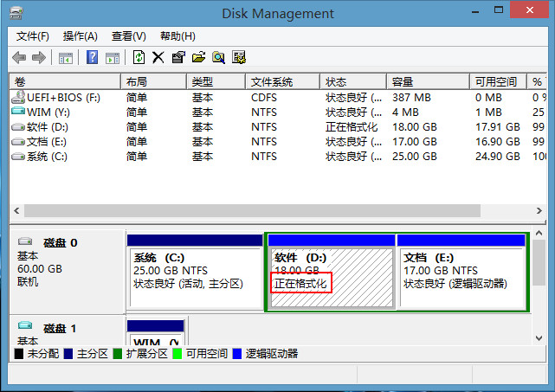The image size is (555, 392).
Task: Select the 软件 (D:) formatting partition block
Action: [x=332, y=272]
